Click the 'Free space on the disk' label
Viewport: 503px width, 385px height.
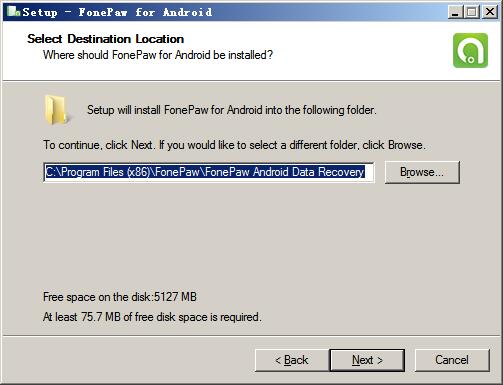120,297
